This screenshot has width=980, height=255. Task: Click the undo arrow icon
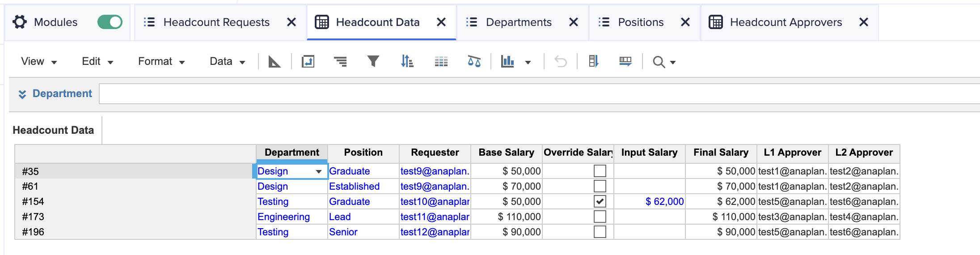561,61
